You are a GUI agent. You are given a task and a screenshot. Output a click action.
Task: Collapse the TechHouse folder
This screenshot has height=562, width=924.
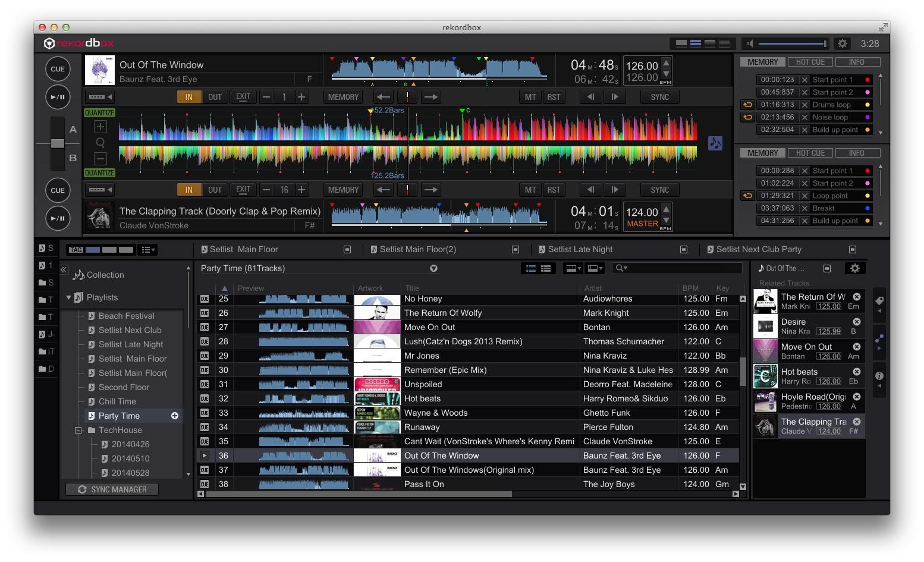78,430
